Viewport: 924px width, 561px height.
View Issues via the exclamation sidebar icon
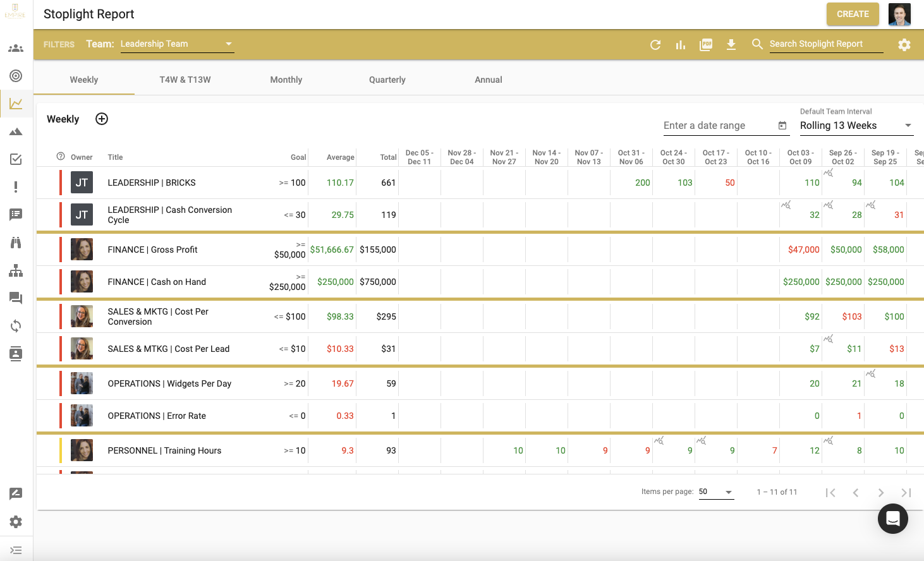pos(16,187)
